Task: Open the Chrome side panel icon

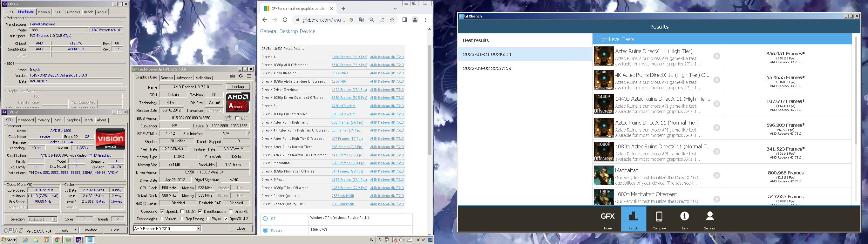Action: pyautogui.click(x=405, y=20)
